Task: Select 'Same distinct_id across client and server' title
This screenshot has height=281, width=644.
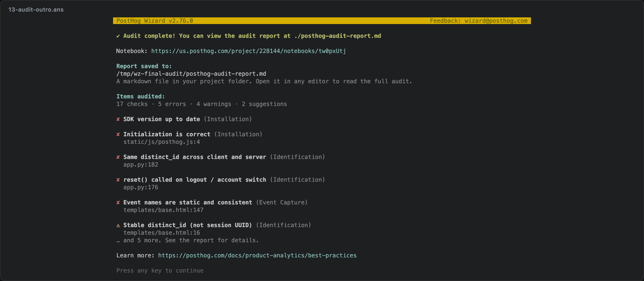Action: coord(195,157)
